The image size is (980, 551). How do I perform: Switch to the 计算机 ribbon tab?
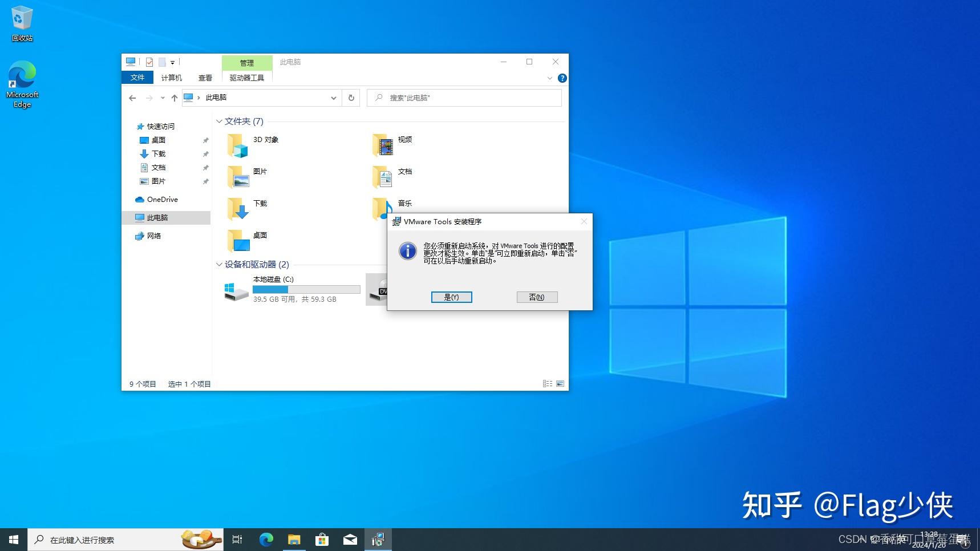point(171,78)
